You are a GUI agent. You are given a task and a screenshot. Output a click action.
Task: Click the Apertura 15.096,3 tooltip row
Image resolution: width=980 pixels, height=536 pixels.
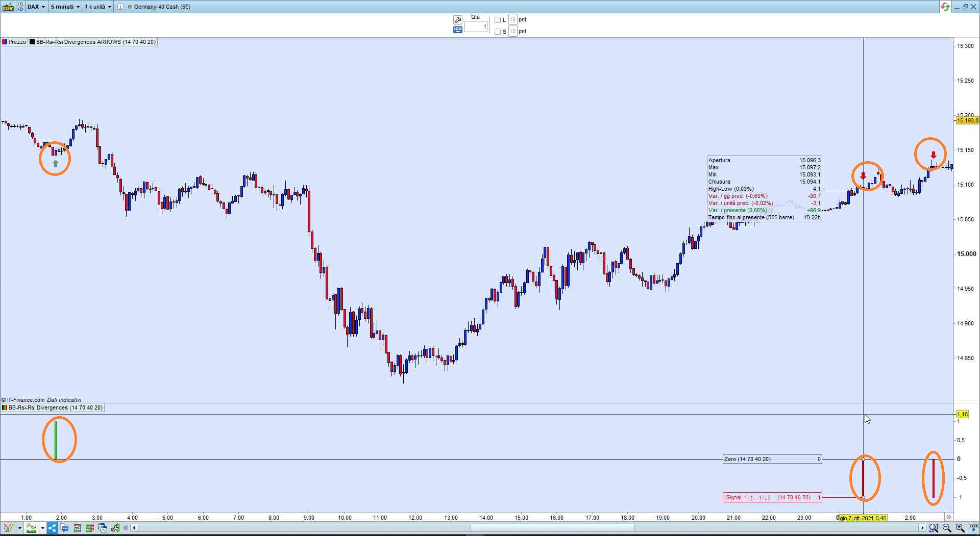(x=764, y=160)
